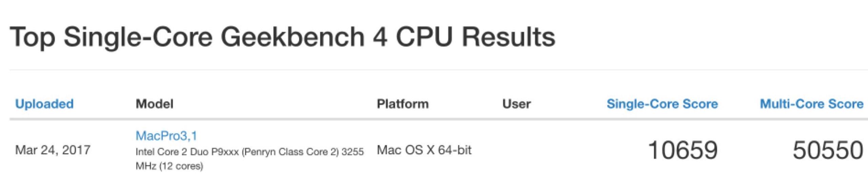Click the 3255 clock speed value
868x178 pixels.
coord(353,152)
